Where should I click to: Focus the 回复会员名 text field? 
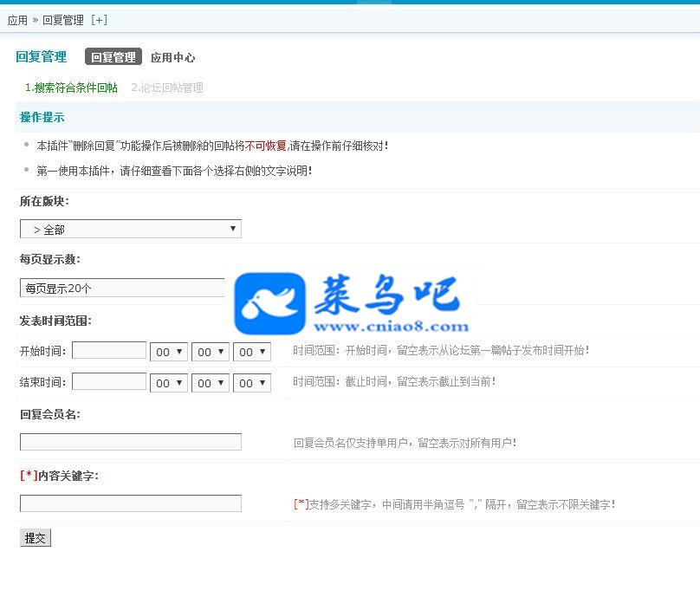tap(131, 442)
